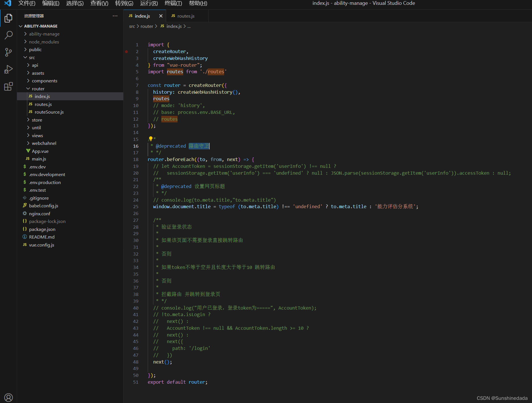Viewport: 532px width, 403px height.
Task: Open the explorer more actions ellipsis
Action: coord(115,16)
